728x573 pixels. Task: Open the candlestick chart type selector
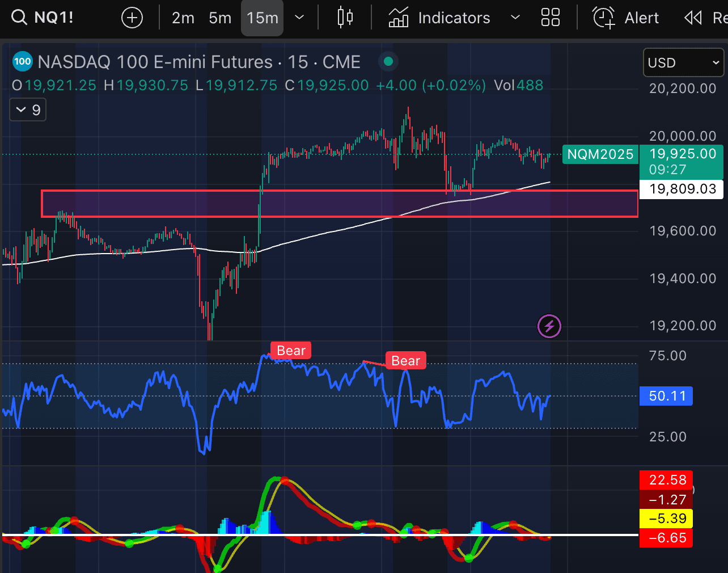click(345, 18)
